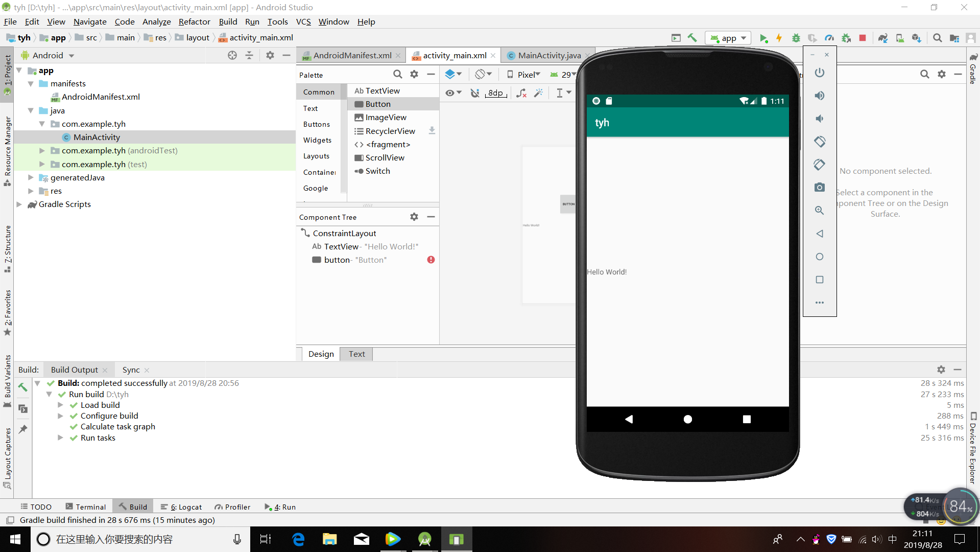Expand the res folder in project tree
Viewport: 980px width, 552px height.
(x=31, y=191)
